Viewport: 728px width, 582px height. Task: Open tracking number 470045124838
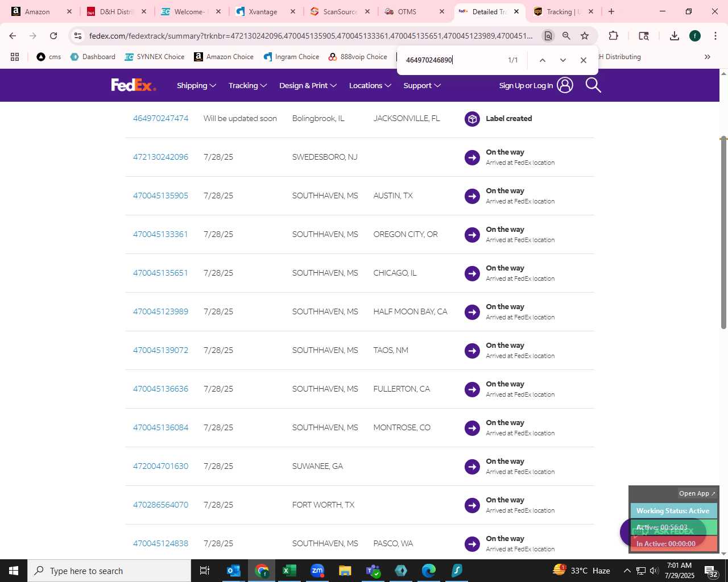160,544
